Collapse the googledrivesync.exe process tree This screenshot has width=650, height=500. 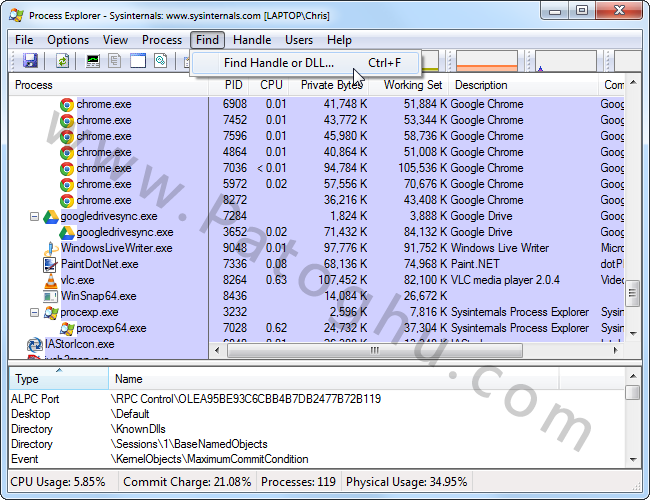tap(34, 216)
